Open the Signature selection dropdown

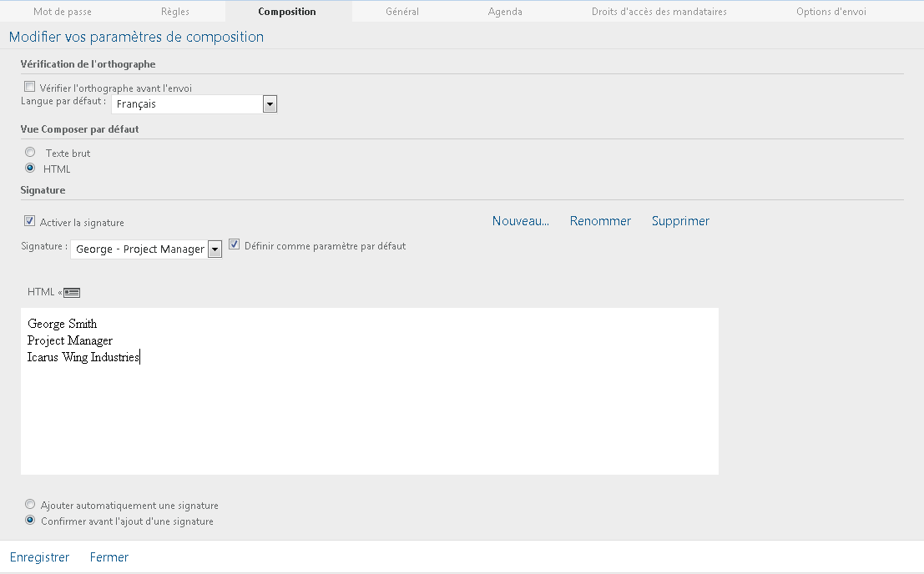point(215,249)
